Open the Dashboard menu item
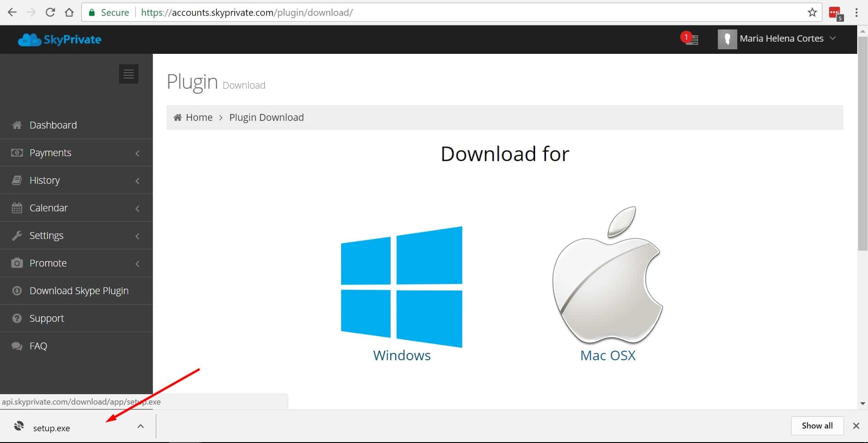Image resolution: width=868 pixels, height=443 pixels. point(53,125)
